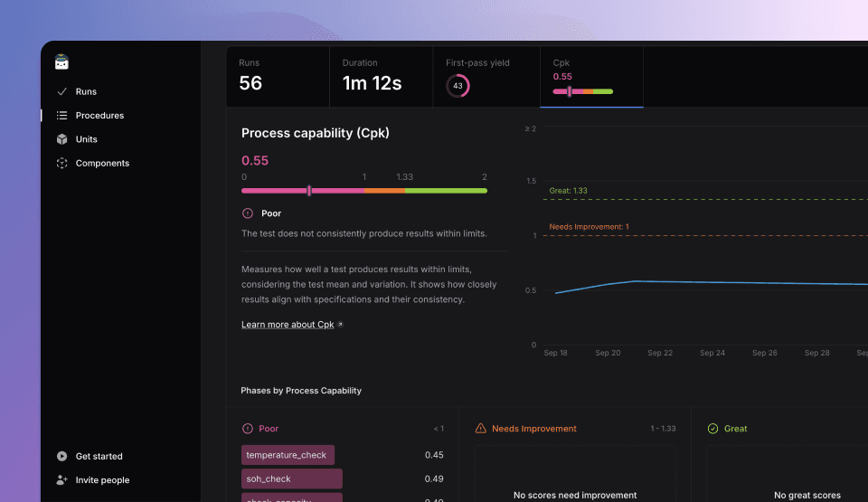Click the Great checkmark circle icon

tap(712, 429)
